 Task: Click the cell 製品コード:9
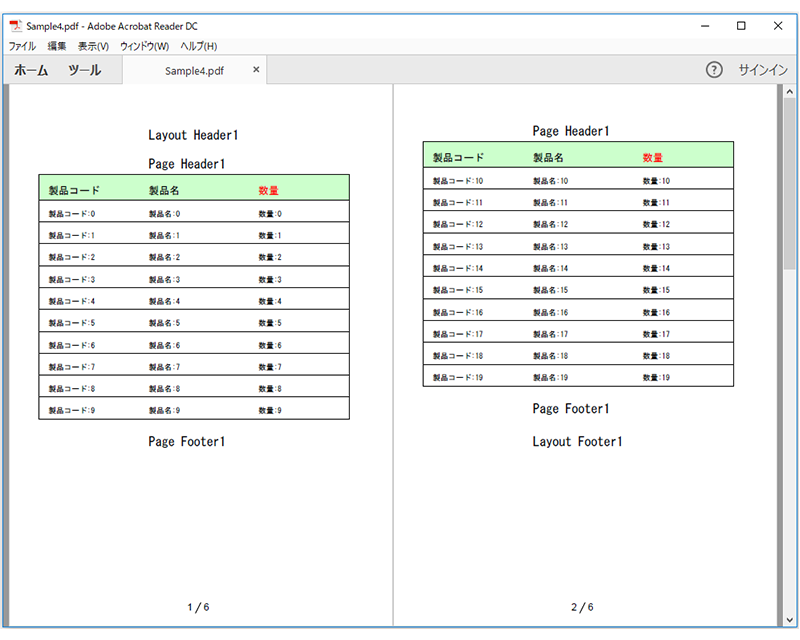pos(72,410)
